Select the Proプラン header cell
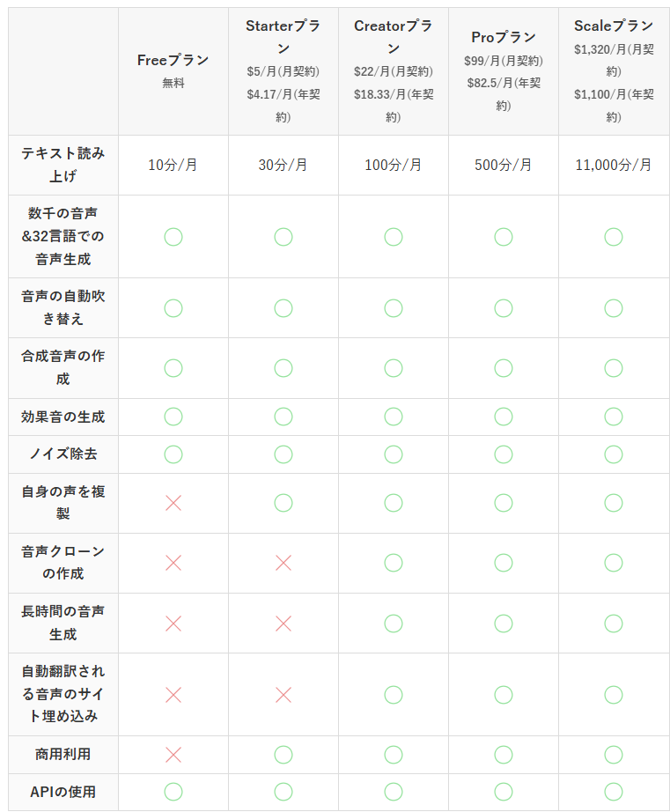The width and height of the screenshot is (670, 812). 504,71
